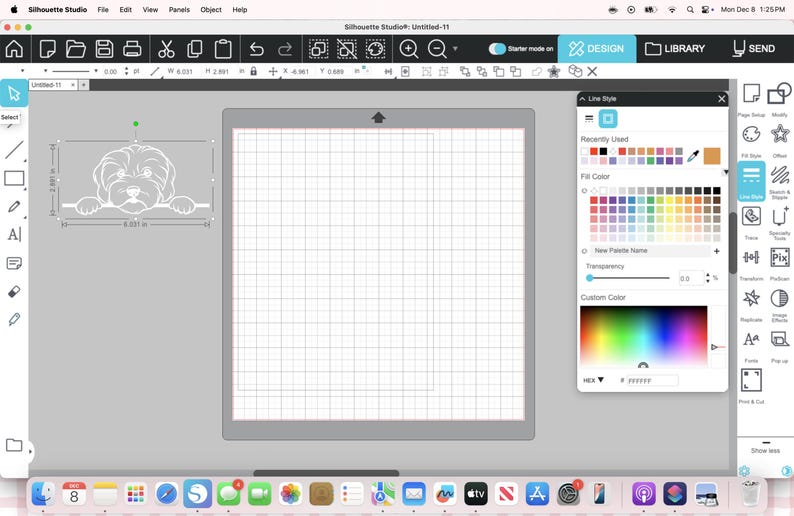Screen dimensions: 794x516
Task: Select the Line drawing tool
Action: [14, 150]
